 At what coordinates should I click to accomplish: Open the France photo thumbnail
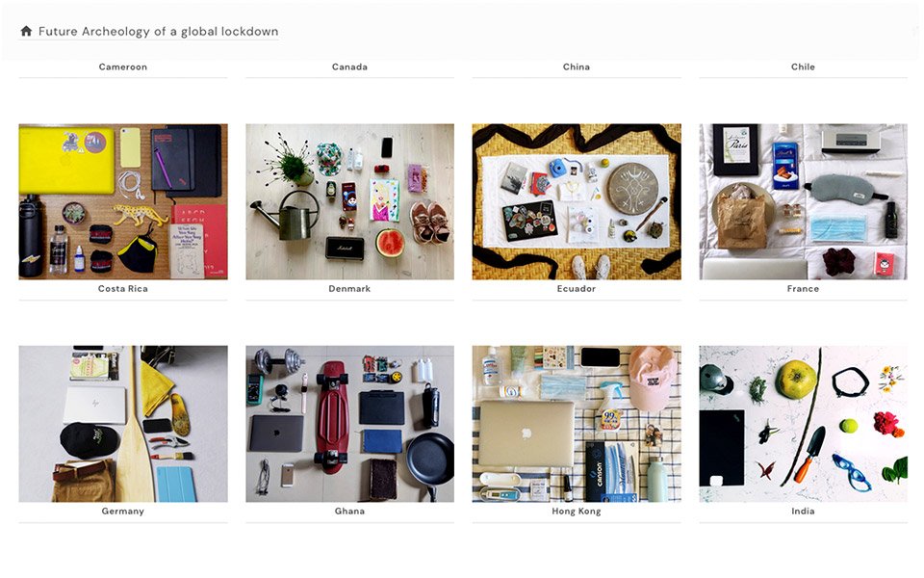[803, 201]
